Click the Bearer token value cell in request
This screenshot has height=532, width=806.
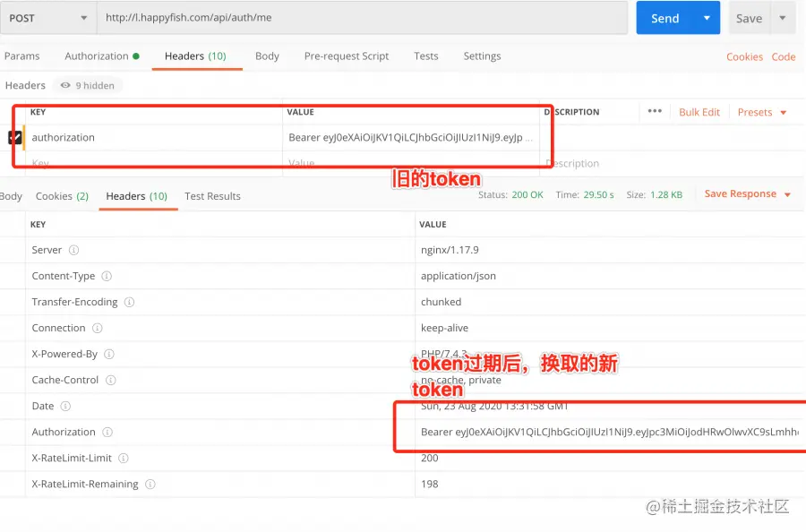tap(410, 137)
